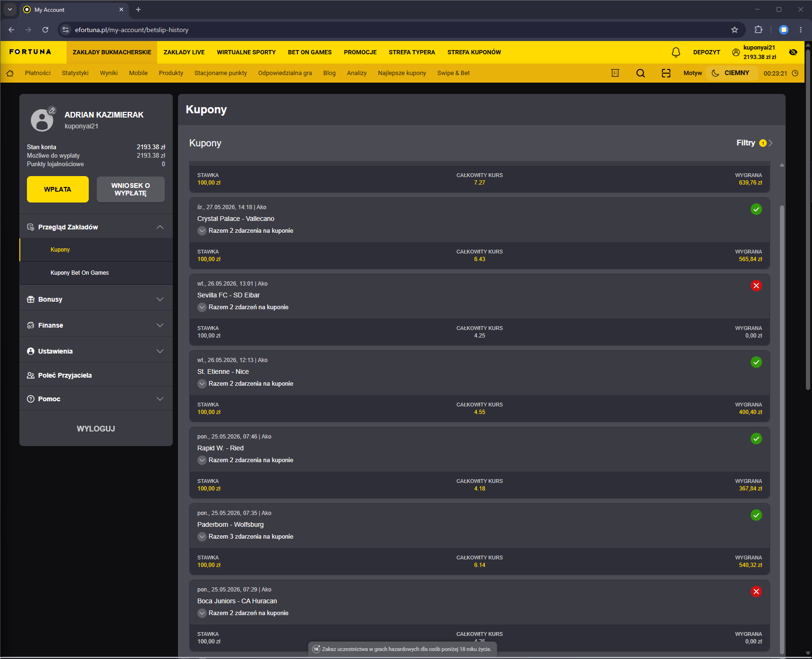Open Bet On Games tab

(310, 52)
